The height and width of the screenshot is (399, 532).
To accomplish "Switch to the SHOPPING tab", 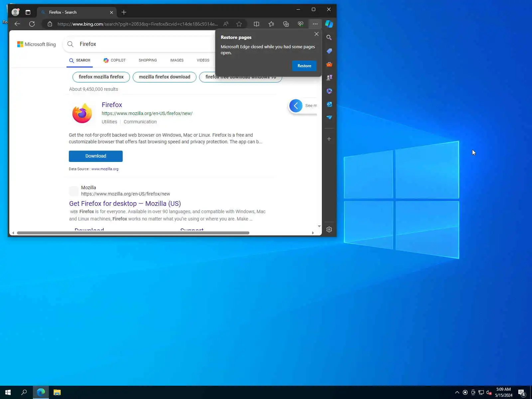I will click(148, 60).
